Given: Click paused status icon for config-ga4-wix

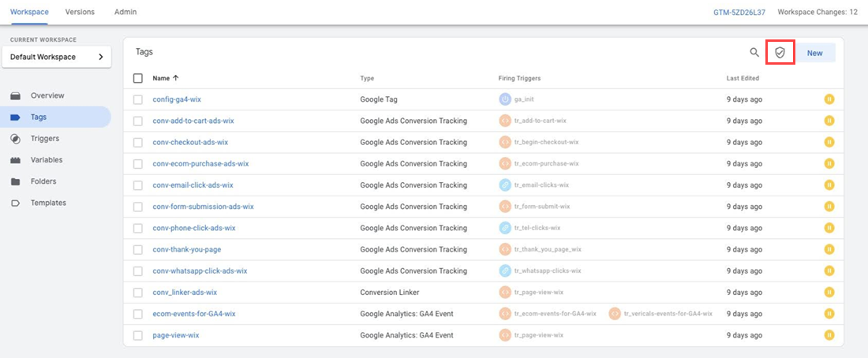Looking at the screenshot, I should (x=829, y=99).
